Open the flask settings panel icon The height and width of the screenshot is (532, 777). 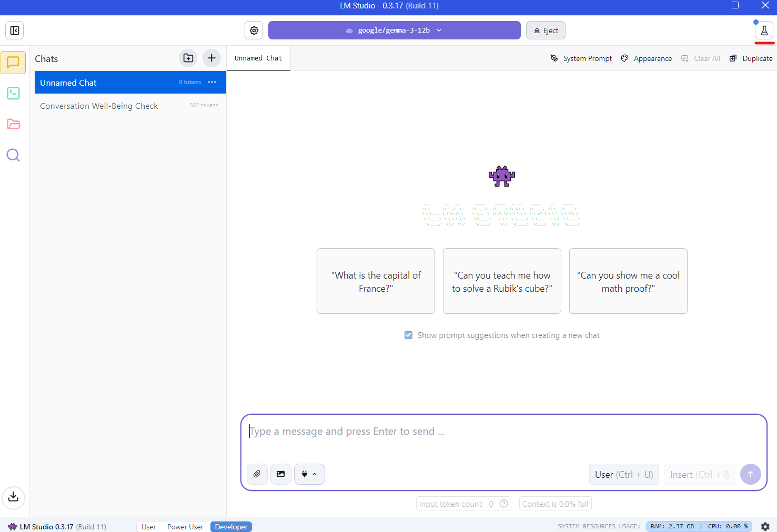[x=764, y=30]
